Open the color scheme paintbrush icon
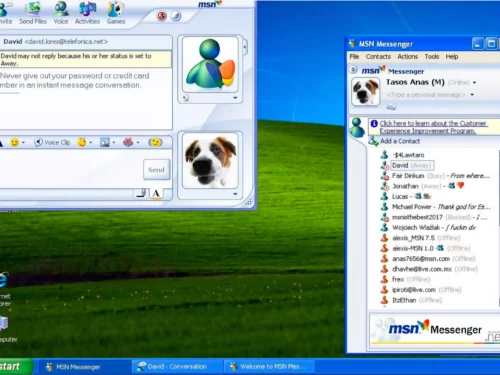Screen dimensions: 500x375 tap(176, 16)
